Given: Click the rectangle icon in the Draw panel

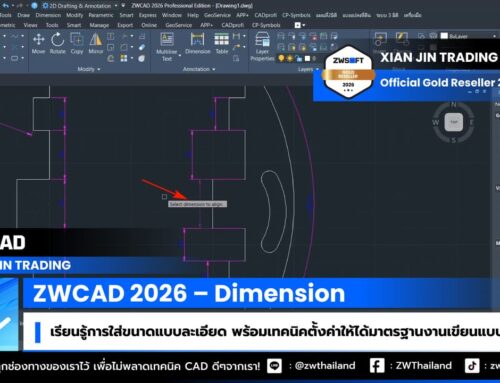Looking at the screenshot, I should click(14, 58).
